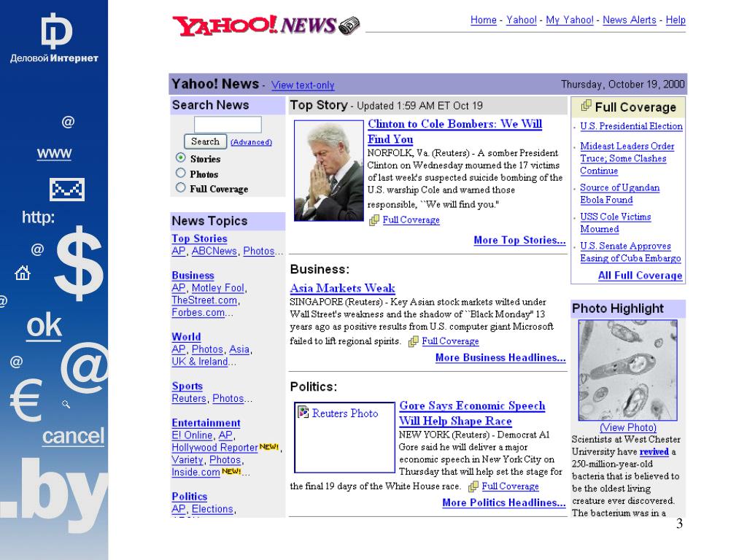Click the bacteria Photo Highlight thumbnail
Image resolution: width=747 pixels, height=560 pixels.
tap(628, 370)
